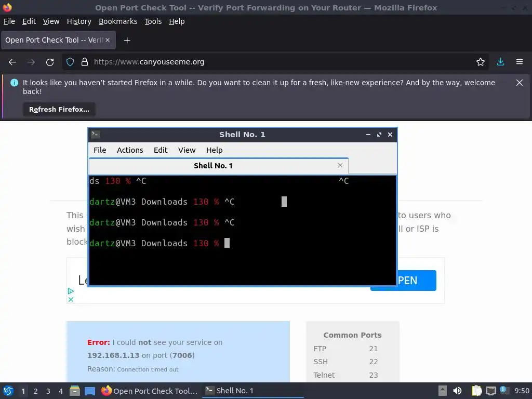This screenshot has width=532, height=399.
Task: Close the Shell No. 1 terminal tab
Action: point(340,165)
